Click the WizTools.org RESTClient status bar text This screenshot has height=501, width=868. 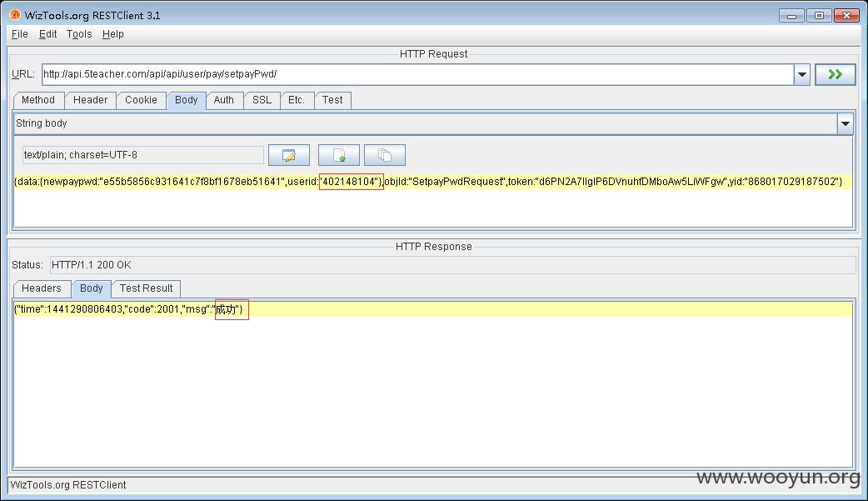pyautogui.click(x=68, y=485)
